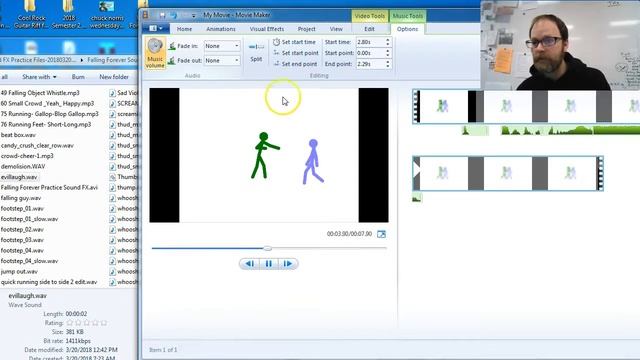
Task: Click the Fade out icon
Action: (x=172, y=60)
